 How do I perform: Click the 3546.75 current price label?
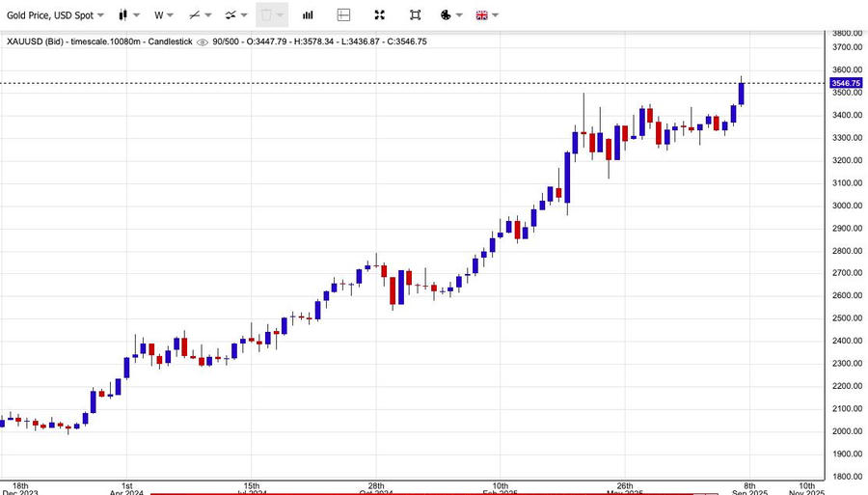(845, 83)
